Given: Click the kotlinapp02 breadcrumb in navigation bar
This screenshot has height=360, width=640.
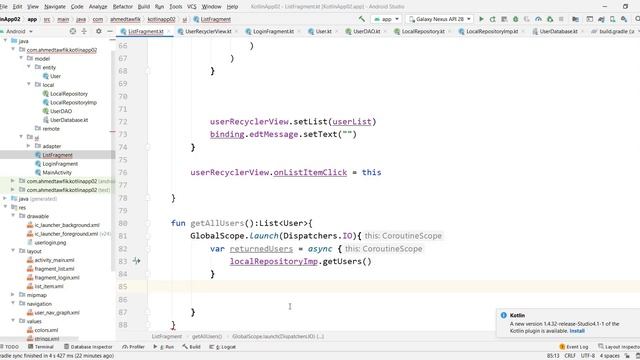Looking at the screenshot, I should pos(161,19).
